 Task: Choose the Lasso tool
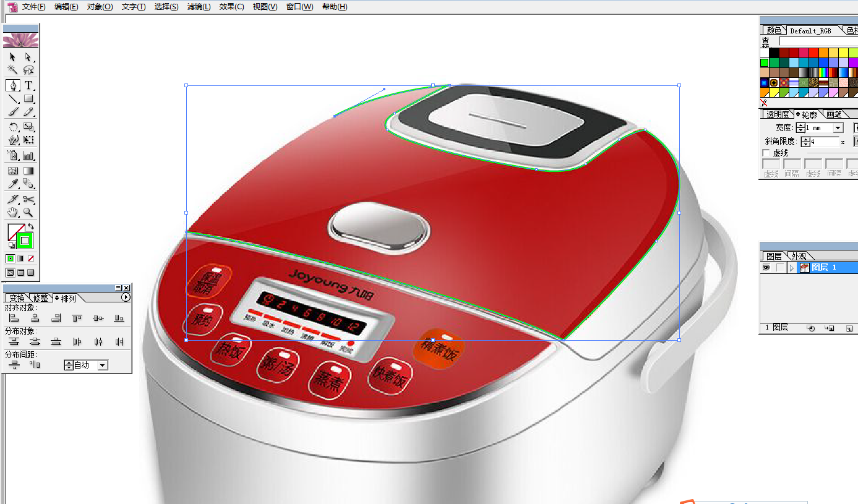(x=28, y=70)
